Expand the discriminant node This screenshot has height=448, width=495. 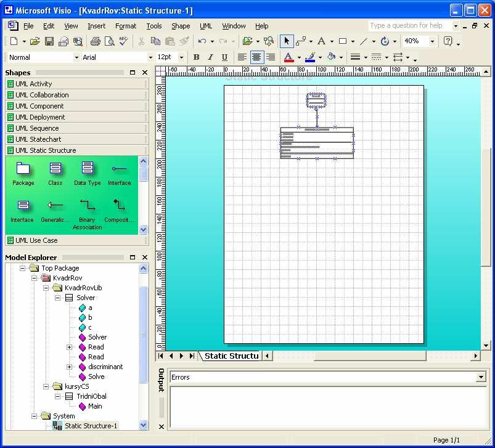tap(69, 367)
